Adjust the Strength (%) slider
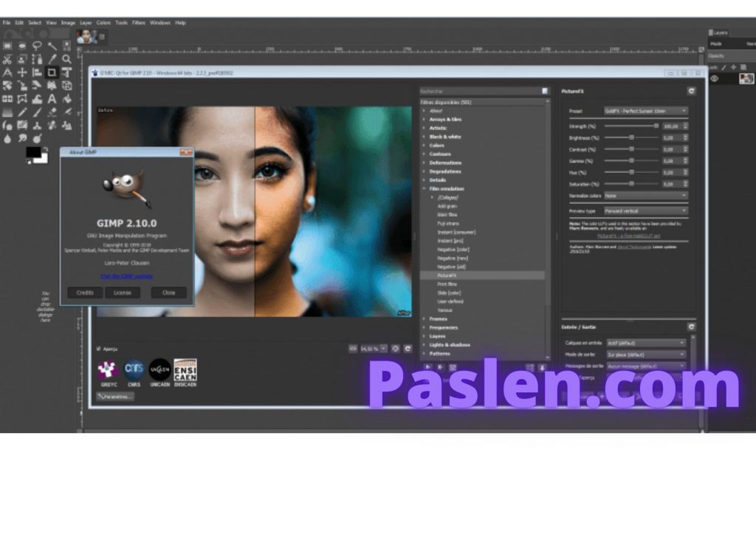Viewport: 756px width, 535px height. tap(632, 126)
